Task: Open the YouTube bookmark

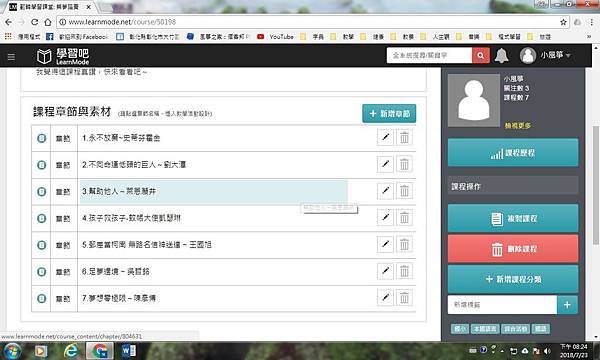Action: click(276, 37)
